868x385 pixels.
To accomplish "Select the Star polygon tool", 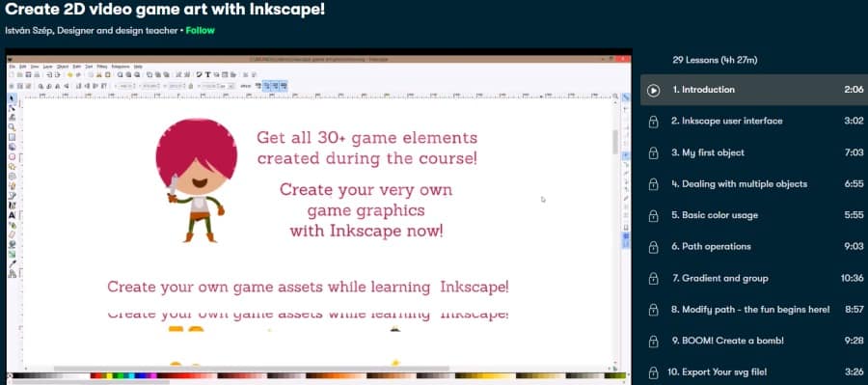I will (12, 166).
